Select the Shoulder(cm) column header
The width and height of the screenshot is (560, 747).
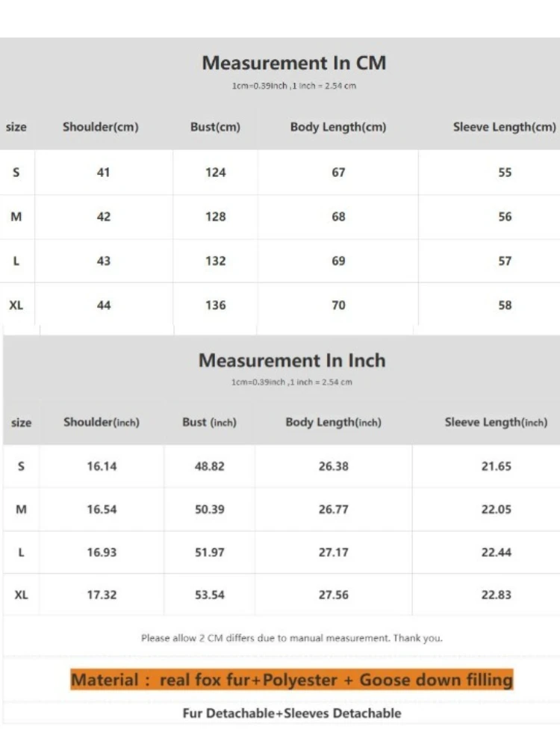pyautogui.click(x=101, y=127)
